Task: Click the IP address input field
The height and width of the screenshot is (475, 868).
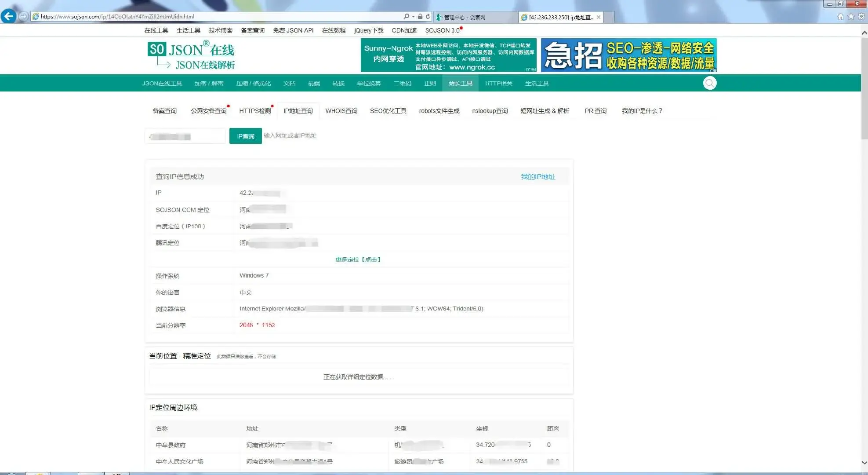Action: pos(185,136)
